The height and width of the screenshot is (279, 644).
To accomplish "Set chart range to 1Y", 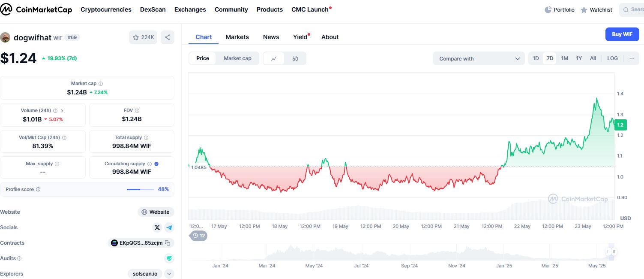I will pyautogui.click(x=579, y=58).
